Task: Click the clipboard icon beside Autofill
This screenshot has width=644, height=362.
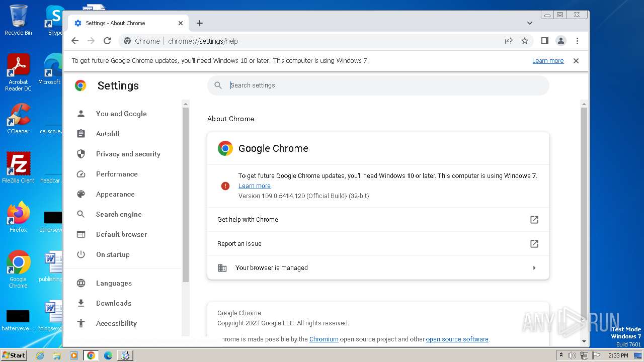Action: (x=81, y=134)
